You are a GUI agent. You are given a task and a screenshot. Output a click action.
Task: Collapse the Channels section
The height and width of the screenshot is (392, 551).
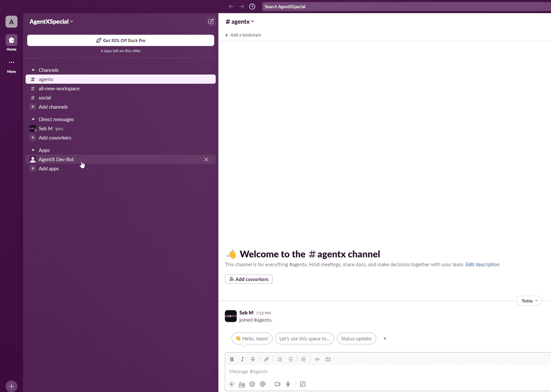33,70
